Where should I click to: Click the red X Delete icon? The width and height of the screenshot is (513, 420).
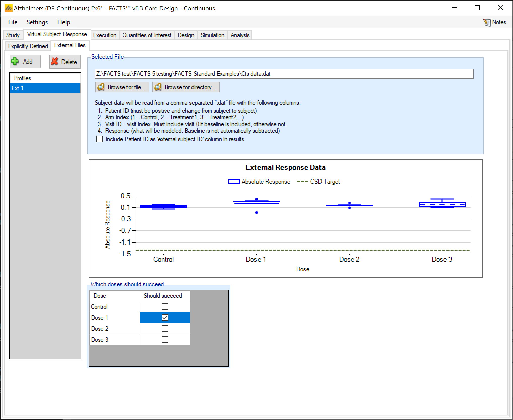(x=55, y=62)
